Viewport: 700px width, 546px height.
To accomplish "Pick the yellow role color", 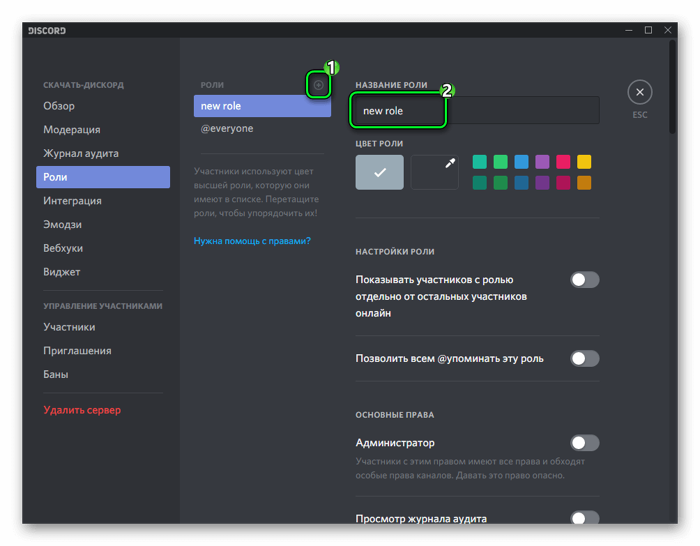I will tap(584, 162).
